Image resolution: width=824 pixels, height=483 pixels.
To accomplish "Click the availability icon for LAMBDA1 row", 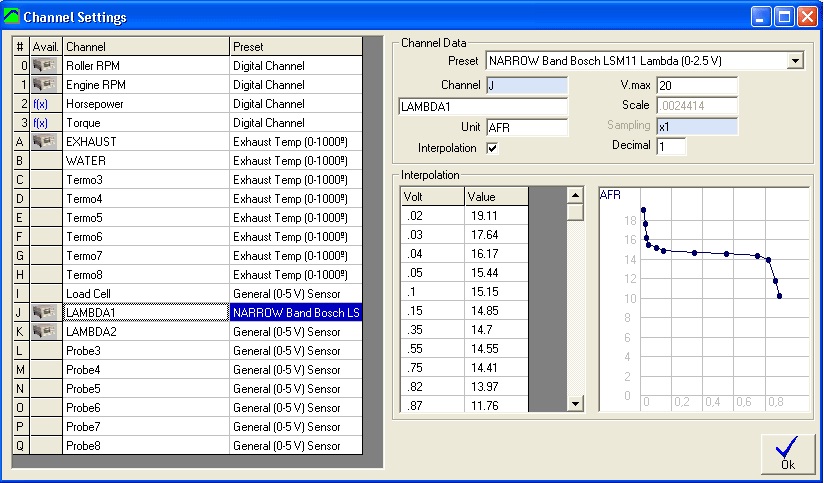I will [46, 312].
